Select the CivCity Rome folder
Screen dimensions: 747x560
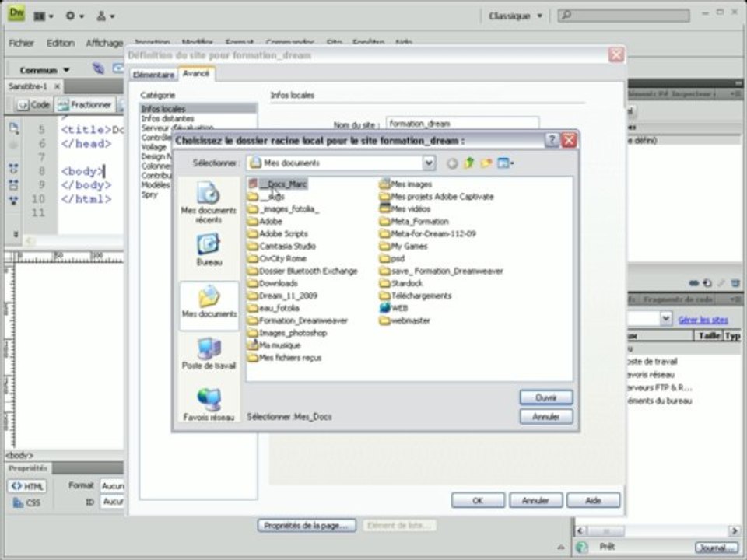[x=277, y=258]
